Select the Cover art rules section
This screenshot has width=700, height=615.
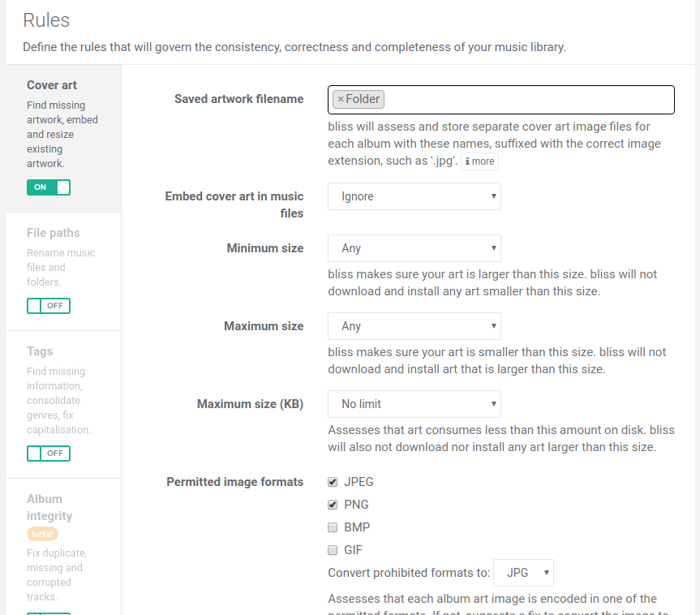click(x=52, y=85)
